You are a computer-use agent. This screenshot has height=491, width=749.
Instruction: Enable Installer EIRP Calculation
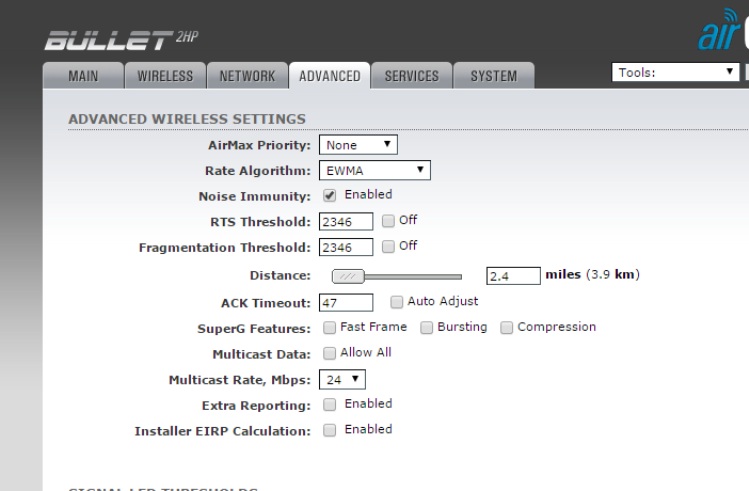pyautogui.click(x=330, y=431)
